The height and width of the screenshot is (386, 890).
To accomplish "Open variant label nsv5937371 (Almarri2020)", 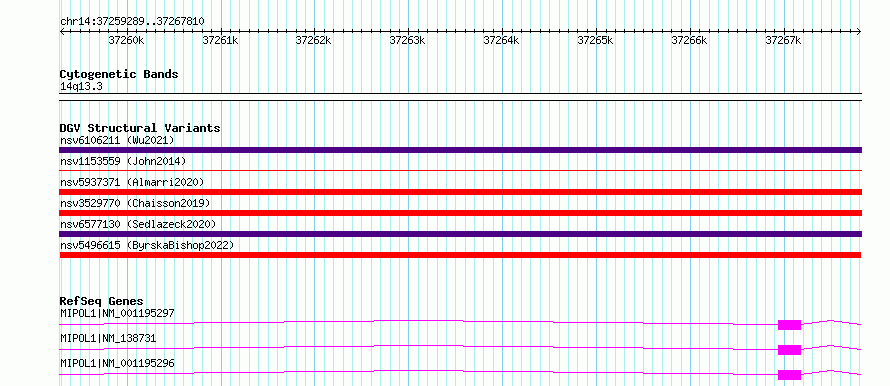I will 132,182.
